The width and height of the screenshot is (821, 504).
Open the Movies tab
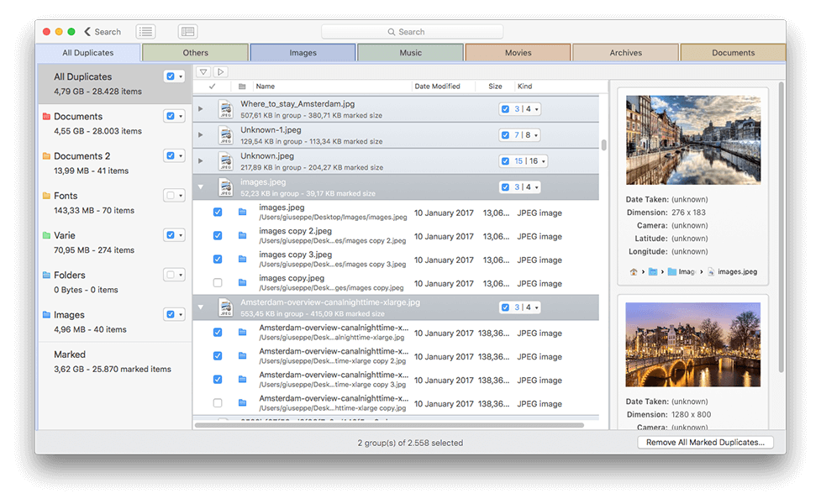[x=518, y=51]
